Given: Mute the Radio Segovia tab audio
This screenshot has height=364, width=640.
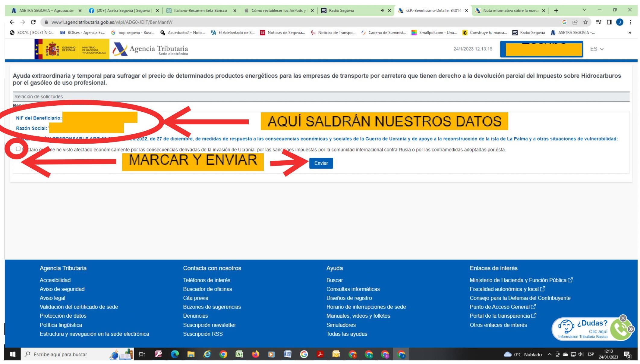Looking at the screenshot, I should (x=382, y=11).
